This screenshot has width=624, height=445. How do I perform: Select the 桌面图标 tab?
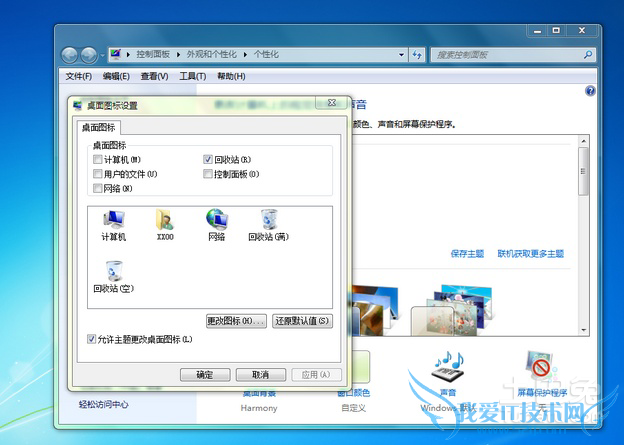[x=99, y=127]
